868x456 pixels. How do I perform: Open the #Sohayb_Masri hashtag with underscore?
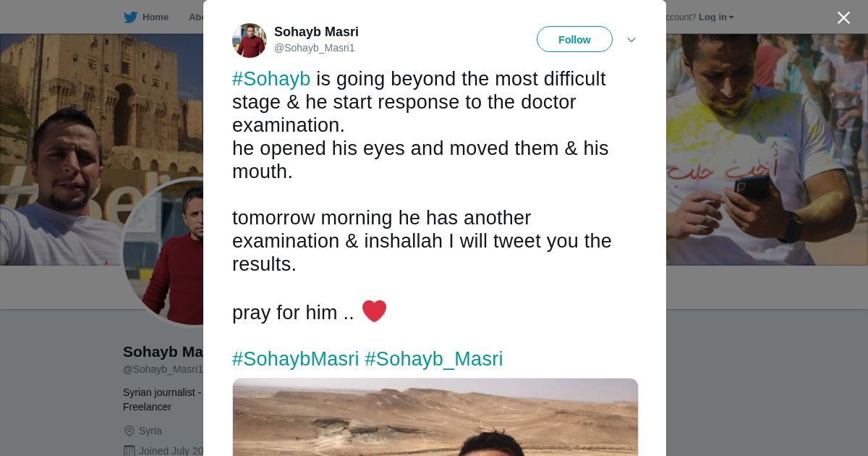(x=433, y=359)
